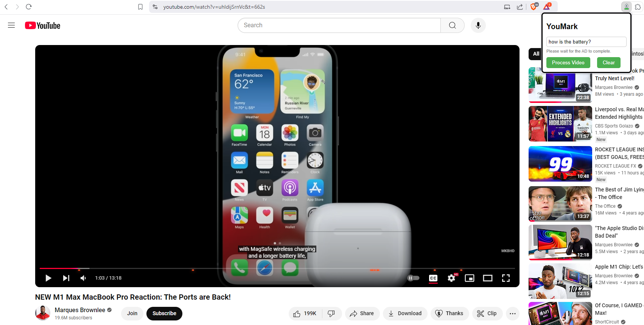Image resolution: width=644 pixels, height=325 pixels.
Task: Go forward in browser history
Action: pyautogui.click(x=17, y=7)
